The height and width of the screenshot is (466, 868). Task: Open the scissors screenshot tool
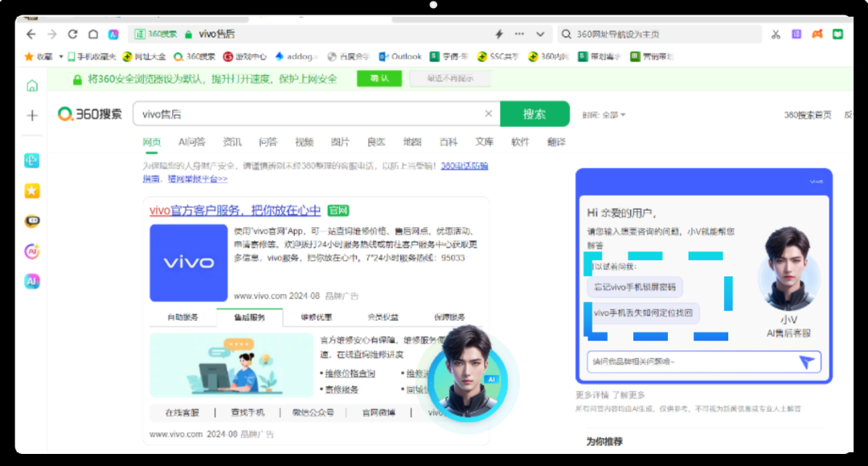[776, 35]
